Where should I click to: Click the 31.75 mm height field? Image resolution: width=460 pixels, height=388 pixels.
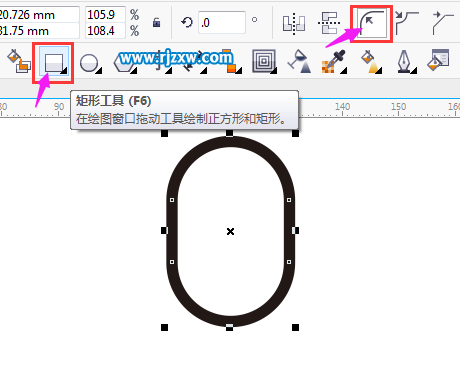pos(39,31)
